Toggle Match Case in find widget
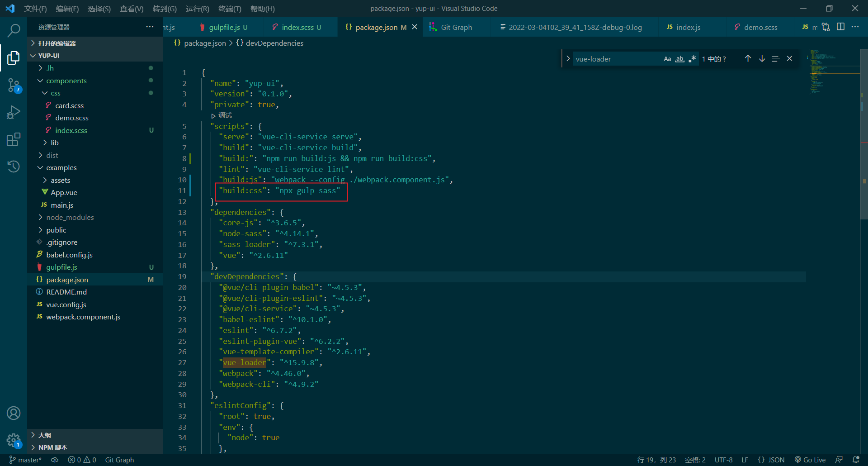The image size is (868, 466). (667, 59)
